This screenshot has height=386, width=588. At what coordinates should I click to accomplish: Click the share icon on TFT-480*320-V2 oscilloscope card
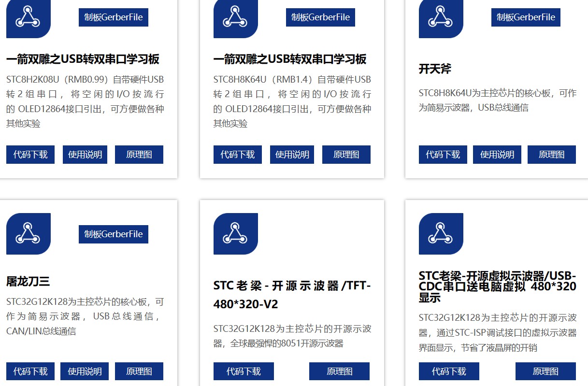pos(235,234)
